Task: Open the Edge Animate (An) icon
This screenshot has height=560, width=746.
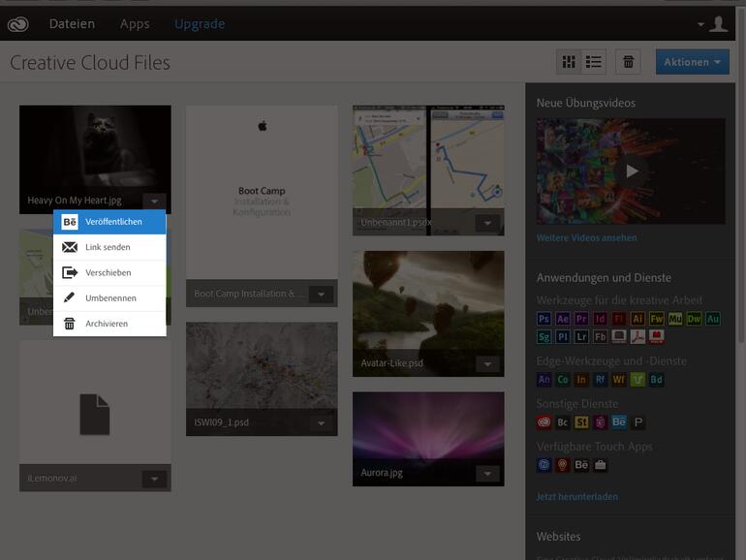Action: click(x=544, y=379)
